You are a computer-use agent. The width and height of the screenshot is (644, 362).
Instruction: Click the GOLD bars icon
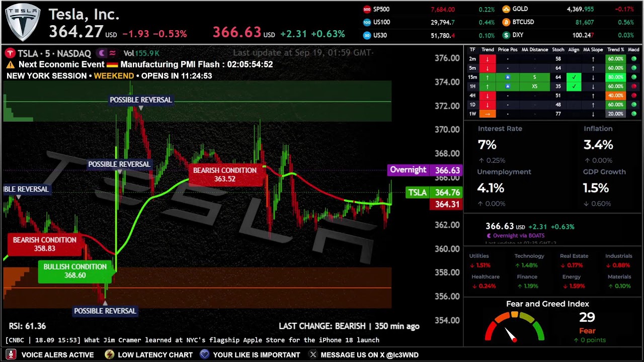506,9
